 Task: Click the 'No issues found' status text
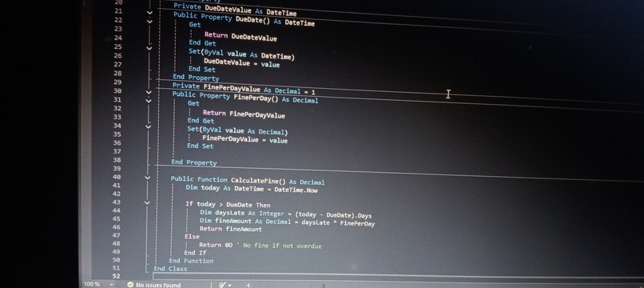[158, 285]
